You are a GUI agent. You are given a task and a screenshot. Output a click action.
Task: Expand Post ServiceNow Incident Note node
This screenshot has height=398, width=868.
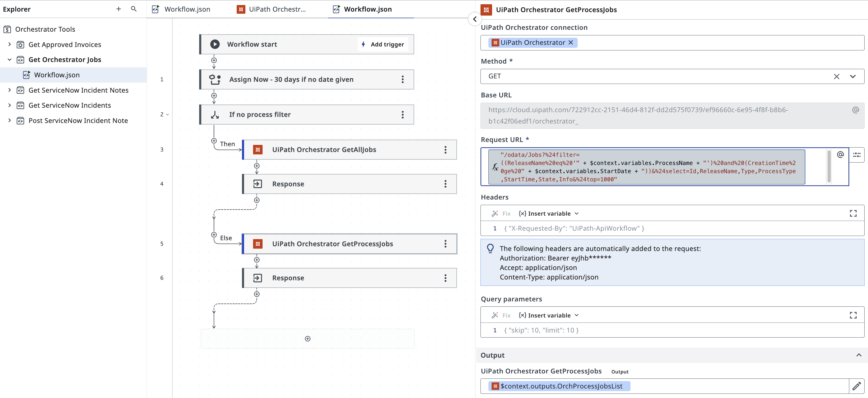(10, 120)
